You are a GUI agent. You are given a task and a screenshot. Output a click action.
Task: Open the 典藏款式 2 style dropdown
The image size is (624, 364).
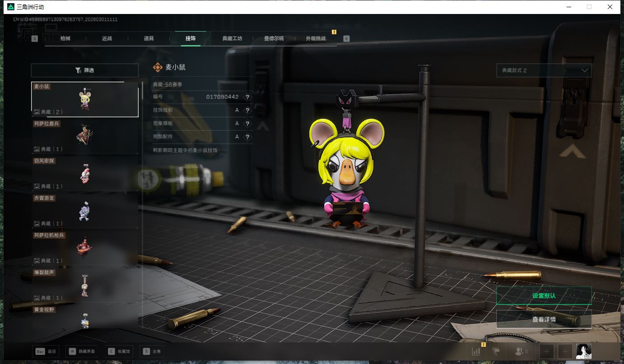[x=544, y=70]
